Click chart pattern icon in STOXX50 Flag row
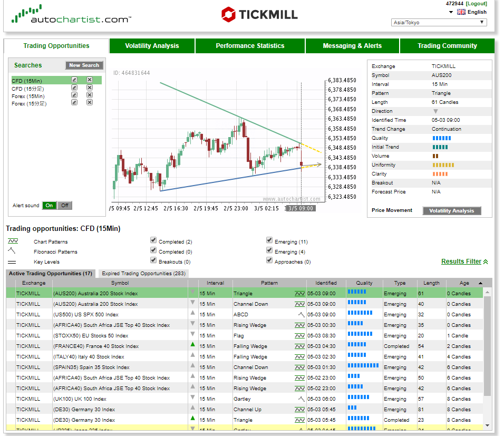The width and height of the screenshot is (504, 436). click(x=299, y=336)
